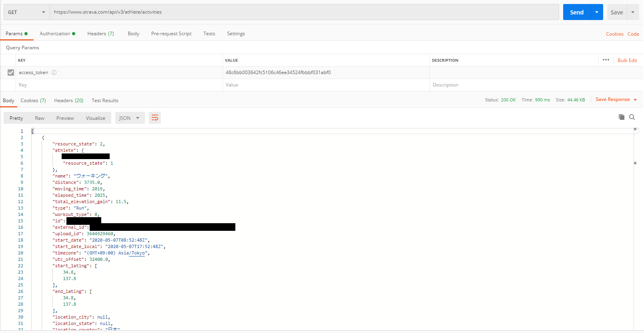Viewport: 644px width, 333px height.
Task: Open the Cookies link at top right
Action: click(615, 34)
